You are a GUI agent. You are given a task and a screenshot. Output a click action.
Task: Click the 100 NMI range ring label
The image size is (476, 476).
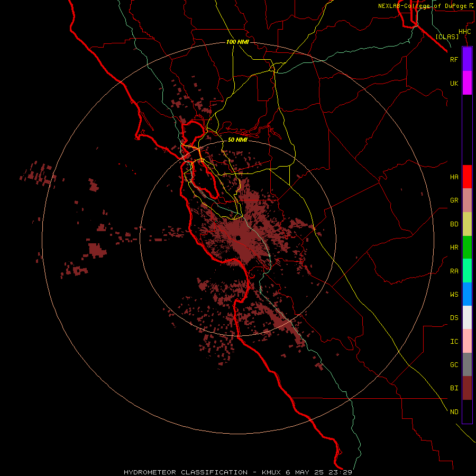tap(237, 42)
